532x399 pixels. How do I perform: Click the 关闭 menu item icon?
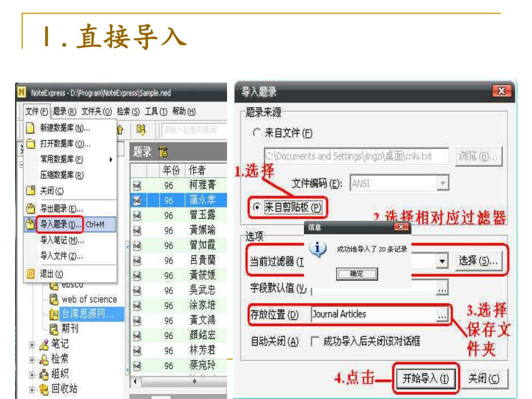tap(31, 191)
